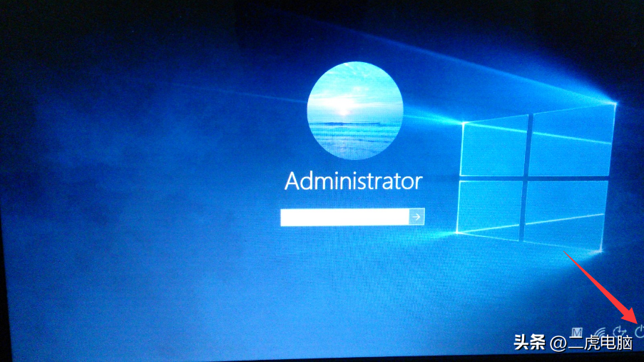Open the Ease of Access icon
The width and height of the screenshot is (644, 362).
point(620,331)
